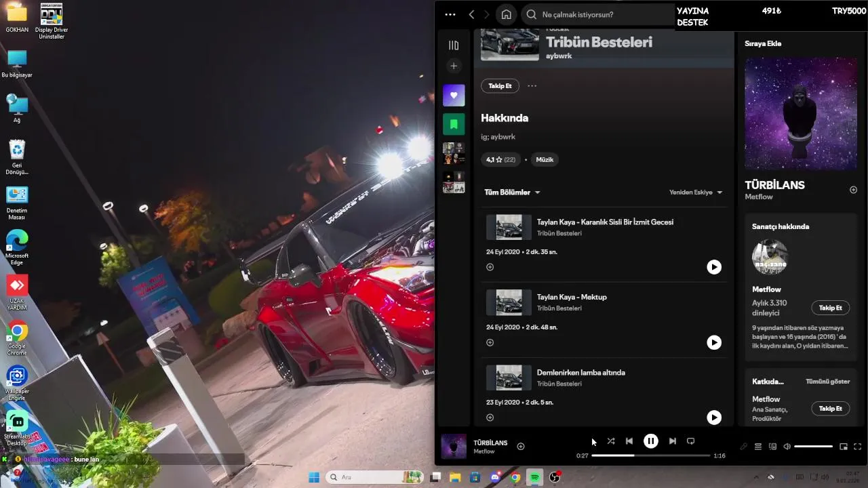Follow Metflow in Sanatçı hakkında card

830,308
